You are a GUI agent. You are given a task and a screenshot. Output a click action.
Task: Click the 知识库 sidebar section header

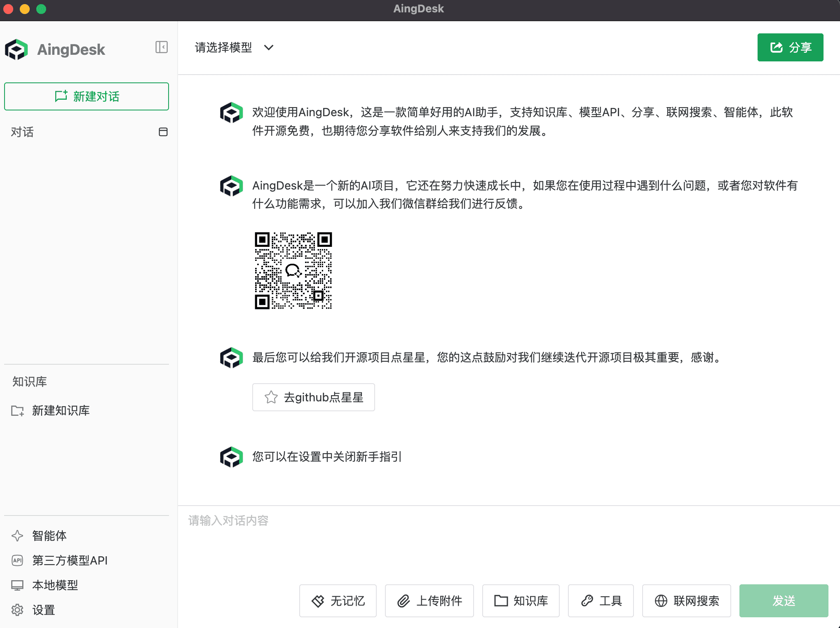(x=30, y=382)
